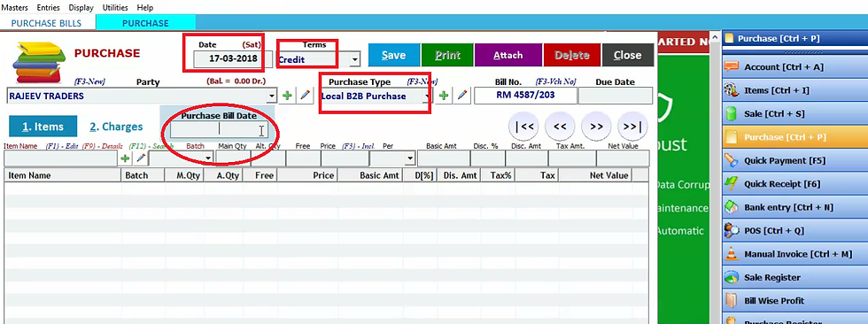Image resolution: width=868 pixels, height=324 pixels.
Task: Expand the Purchase Type dropdown
Action: point(427,96)
